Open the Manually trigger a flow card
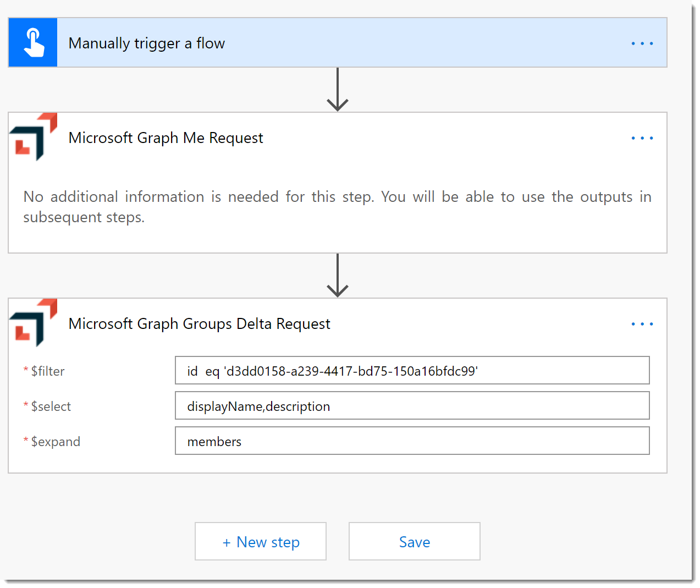 (x=338, y=43)
